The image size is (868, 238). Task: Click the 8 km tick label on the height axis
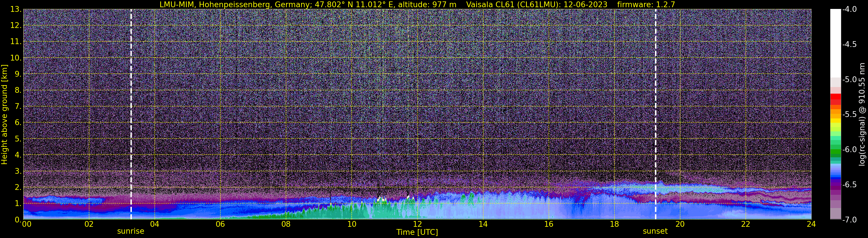click(18, 90)
